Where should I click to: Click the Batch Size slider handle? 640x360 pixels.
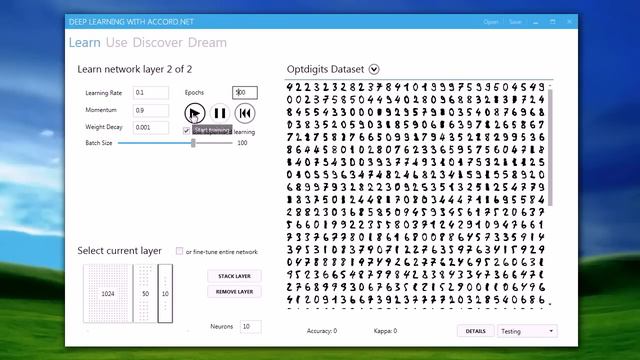pos(193,143)
